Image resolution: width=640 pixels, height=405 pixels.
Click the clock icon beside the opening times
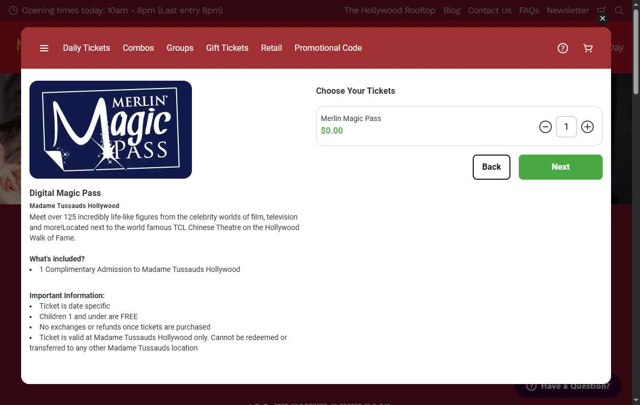tap(13, 10)
